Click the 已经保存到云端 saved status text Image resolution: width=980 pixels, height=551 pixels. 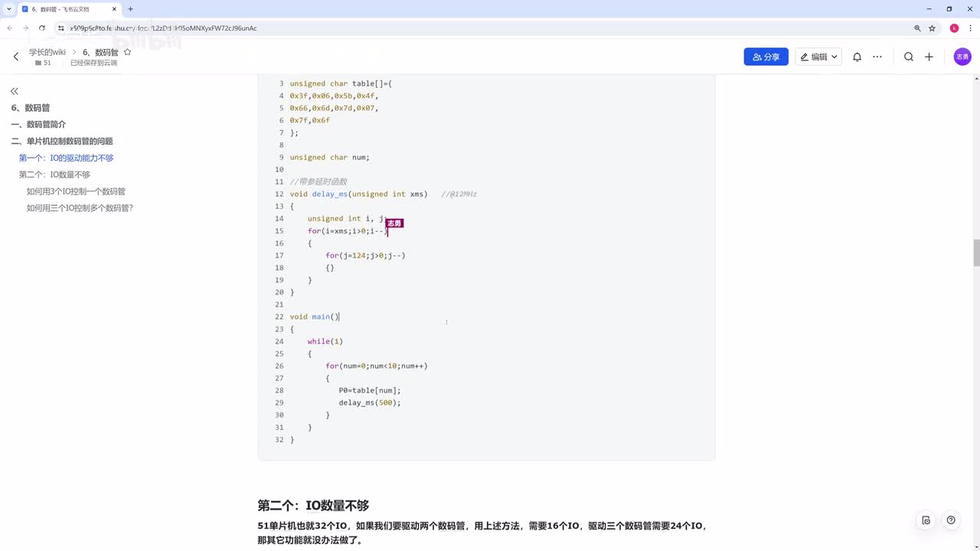93,63
